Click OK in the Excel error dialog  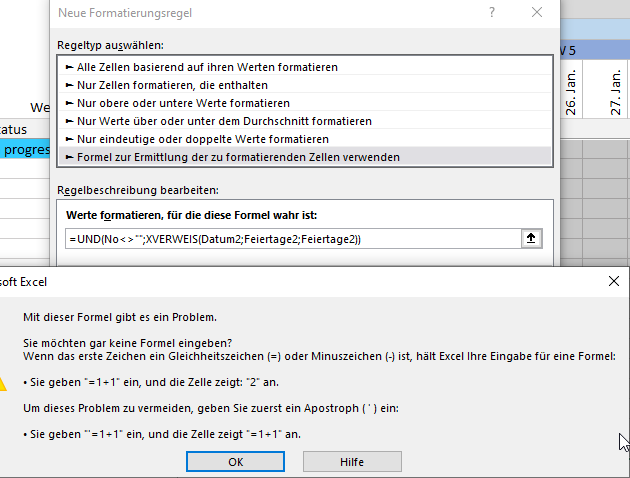point(235,462)
